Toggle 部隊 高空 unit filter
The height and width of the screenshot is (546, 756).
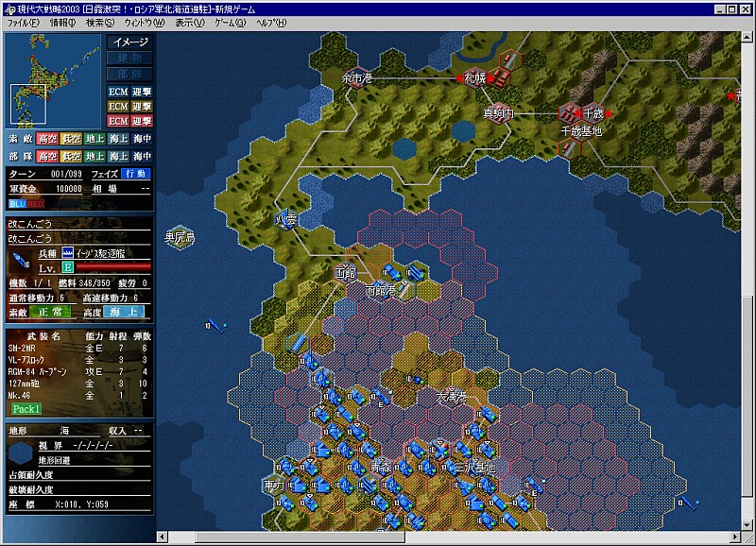coord(47,156)
